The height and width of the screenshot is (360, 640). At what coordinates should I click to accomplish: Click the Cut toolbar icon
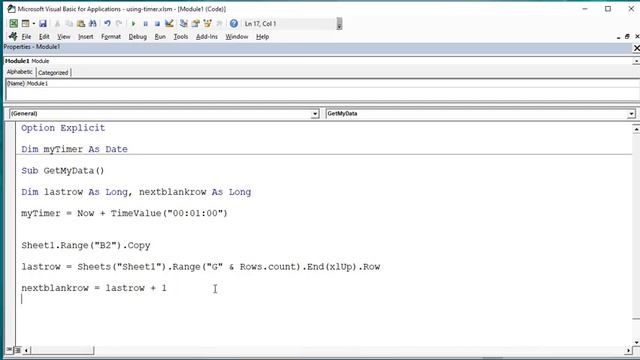coord(57,24)
